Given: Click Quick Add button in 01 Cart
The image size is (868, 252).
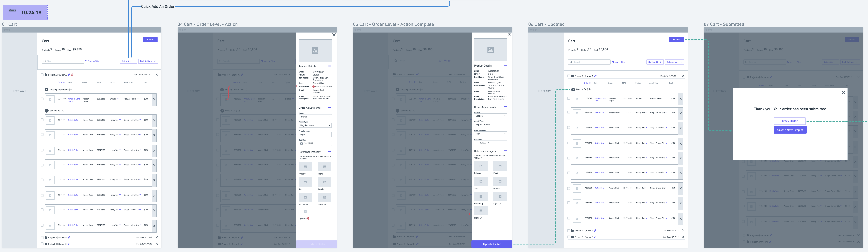Looking at the screenshot, I should 128,61.
